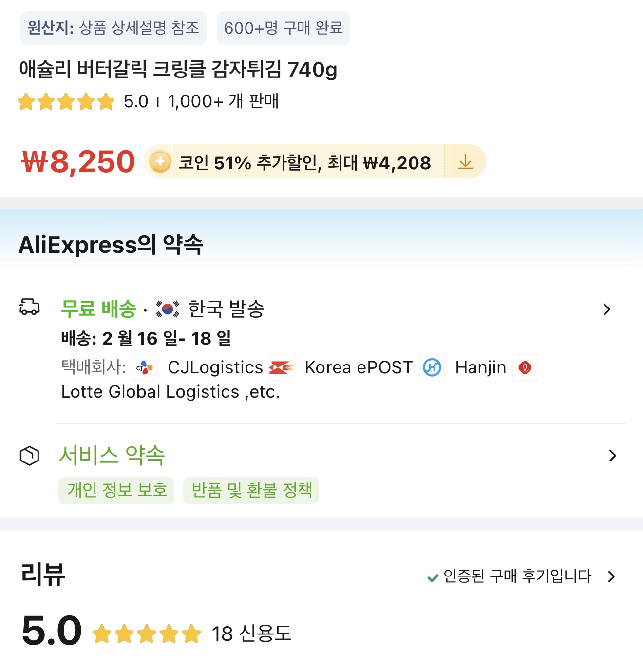Screen dimensions: 643x672
Task: Click the Korea ePOST carrier logo
Action: 282,368
